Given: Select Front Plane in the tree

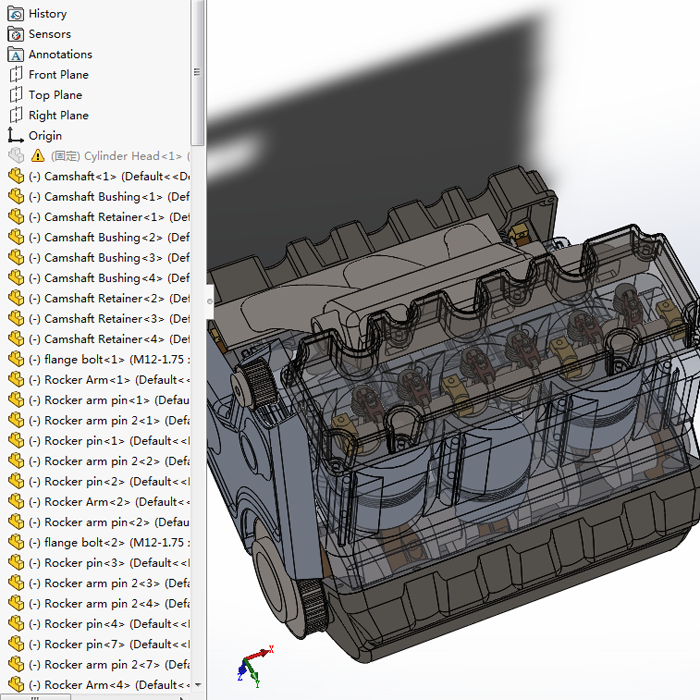Looking at the screenshot, I should [x=58, y=75].
